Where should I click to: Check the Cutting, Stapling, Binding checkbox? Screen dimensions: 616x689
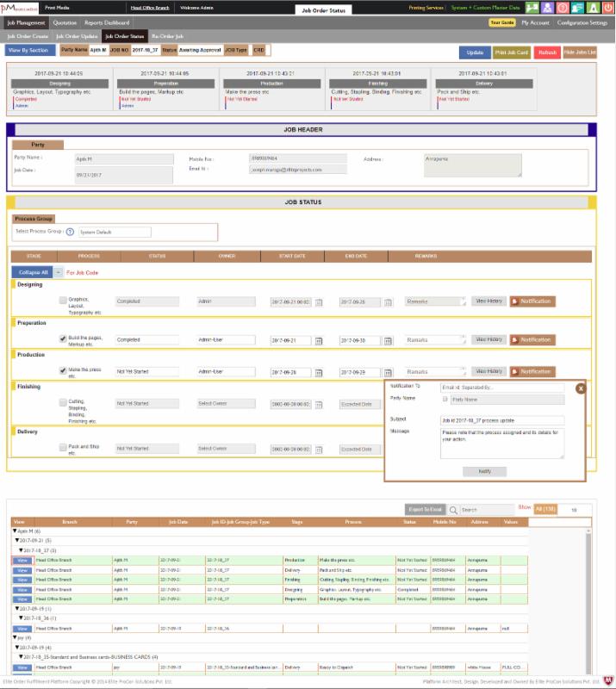tap(63, 402)
